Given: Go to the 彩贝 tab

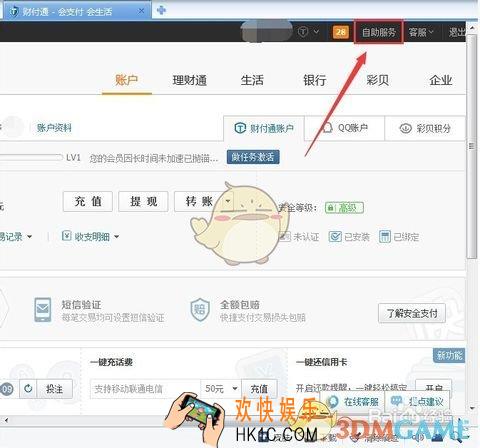Looking at the screenshot, I should pos(377,80).
